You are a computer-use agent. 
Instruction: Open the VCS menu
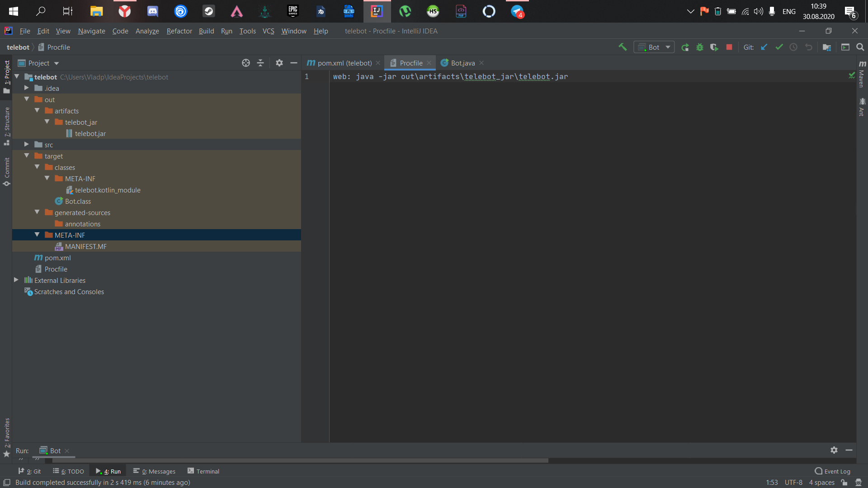pos(269,31)
